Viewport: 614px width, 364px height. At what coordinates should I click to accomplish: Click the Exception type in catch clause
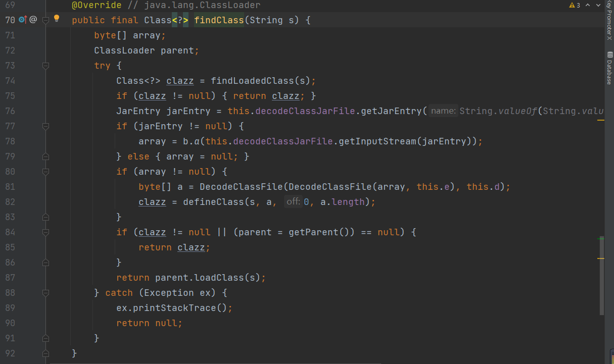(169, 293)
